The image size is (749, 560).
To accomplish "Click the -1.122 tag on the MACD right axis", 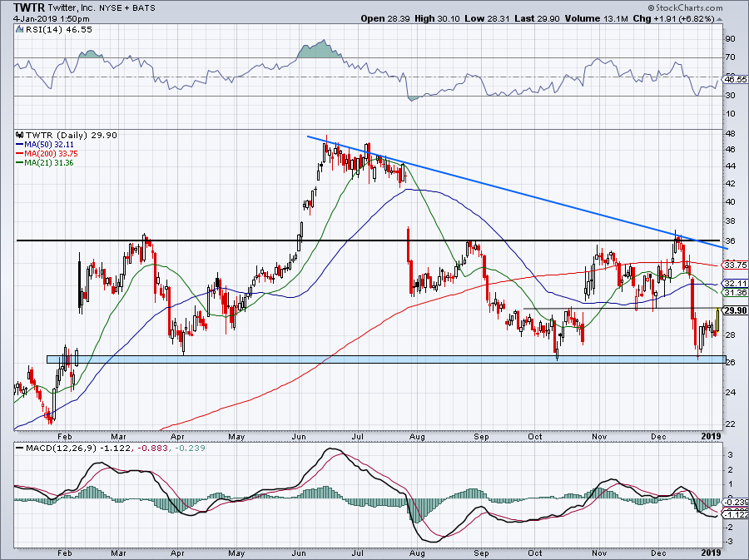I will (x=735, y=514).
